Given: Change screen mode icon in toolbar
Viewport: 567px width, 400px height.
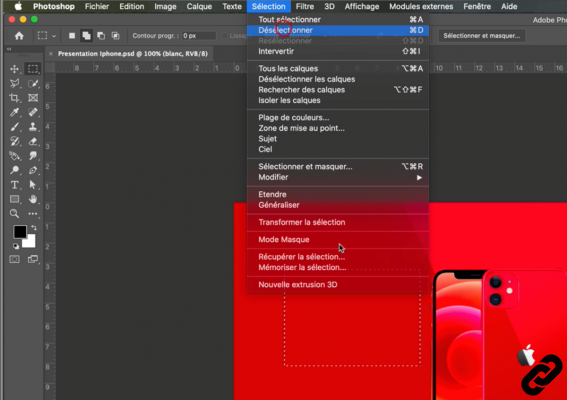Looking at the screenshot, I should 33,259.
